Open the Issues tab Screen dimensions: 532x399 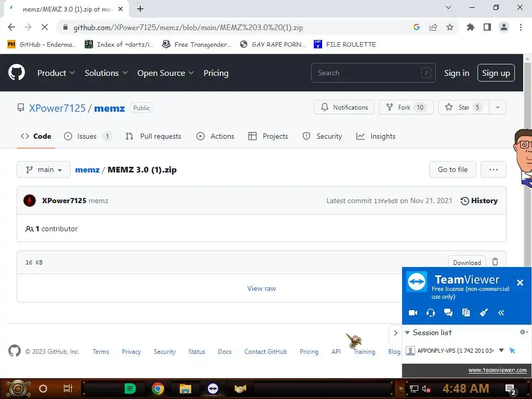click(87, 136)
